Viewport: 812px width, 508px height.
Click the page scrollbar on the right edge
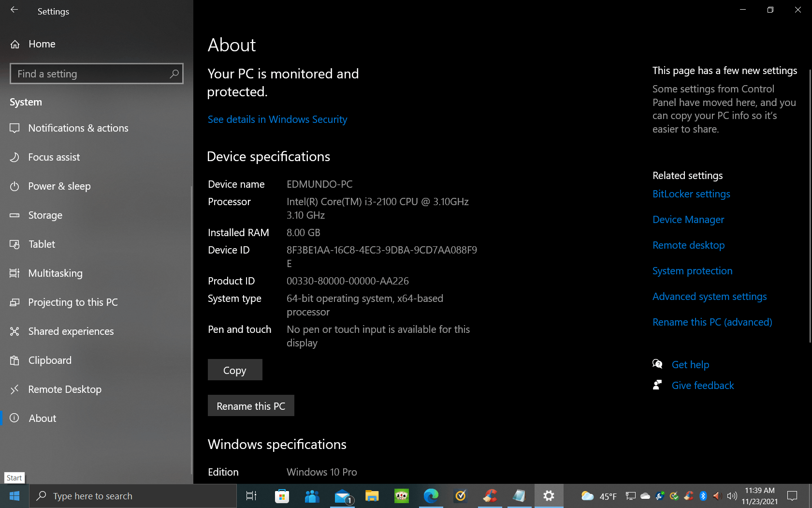click(x=810, y=206)
